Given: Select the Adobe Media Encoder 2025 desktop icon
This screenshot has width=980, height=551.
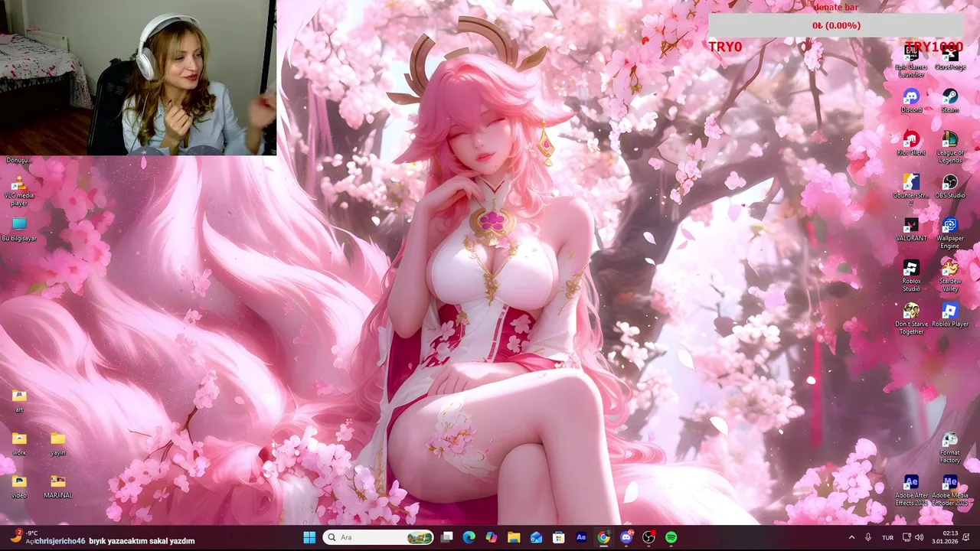Looking at the screenshot, I should point(950,491).
